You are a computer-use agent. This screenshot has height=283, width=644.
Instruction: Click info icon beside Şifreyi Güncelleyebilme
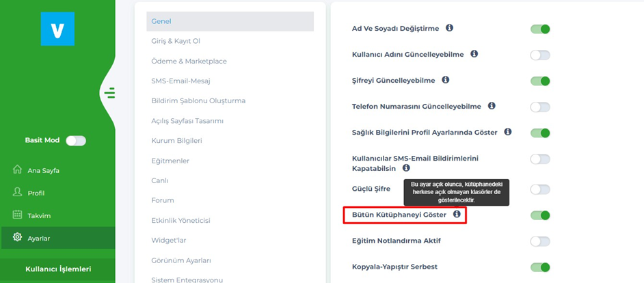pos(445,80)
